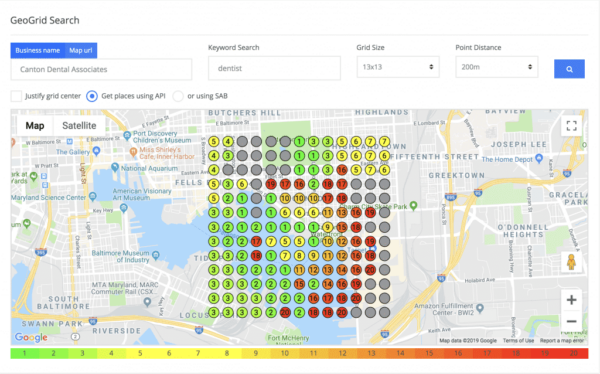The height and width of the screenshot is (374, 600).
Task: Click the Port Discovery Children's Museum pin
Action: pos(127,136)
